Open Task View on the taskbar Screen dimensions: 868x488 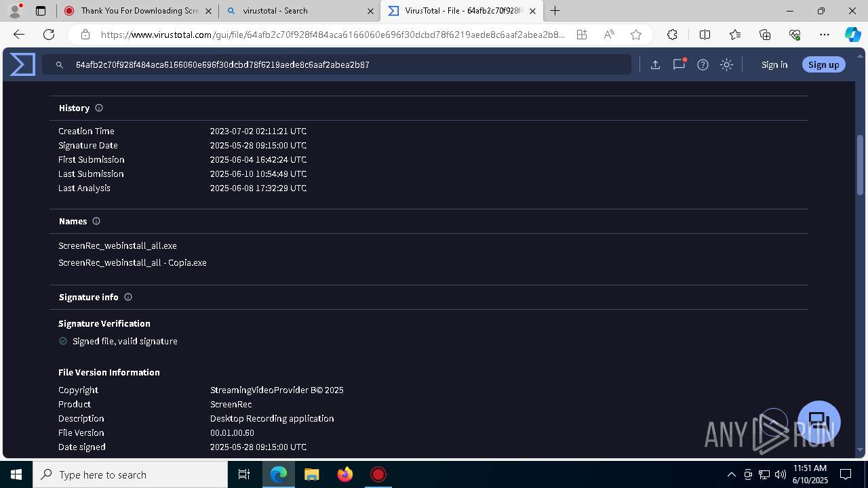244,474
